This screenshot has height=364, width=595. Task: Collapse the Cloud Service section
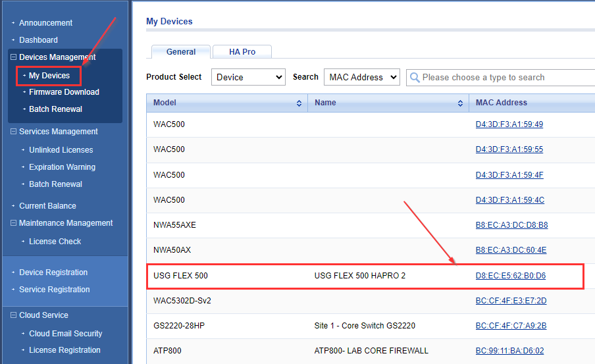(14, 315)
